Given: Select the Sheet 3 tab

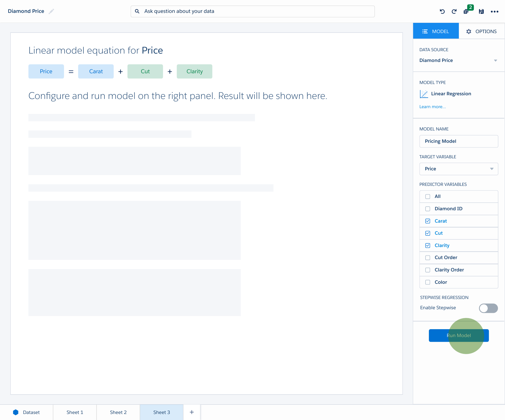Looking at the screenshot, I should coord(162,412).
